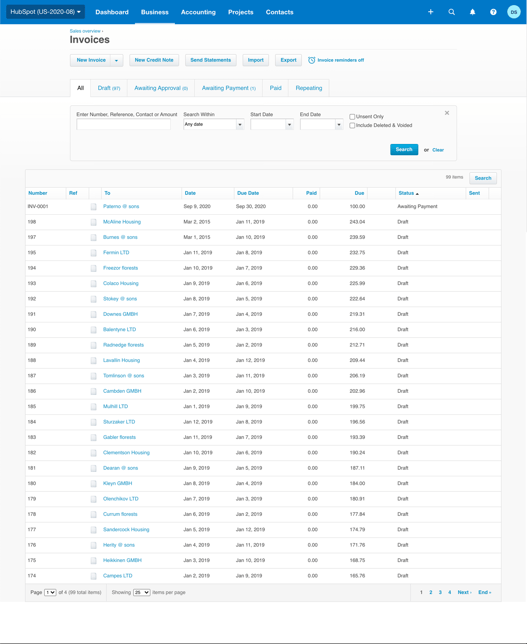Sort by the Status column header
The width and height of the screenshot is (527, 644).
[x=408, y=193]
